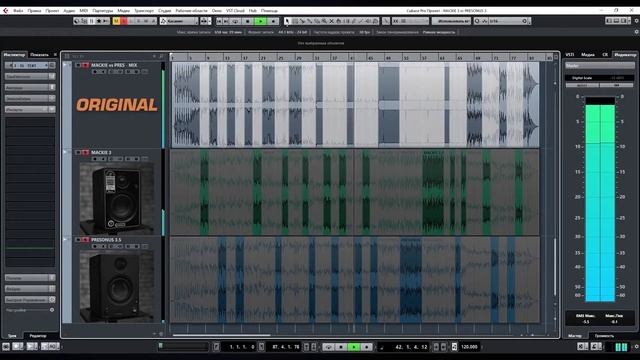The image size is (640, 360).
Task: Open the Проект menu
Action: [x=52, y=11]
